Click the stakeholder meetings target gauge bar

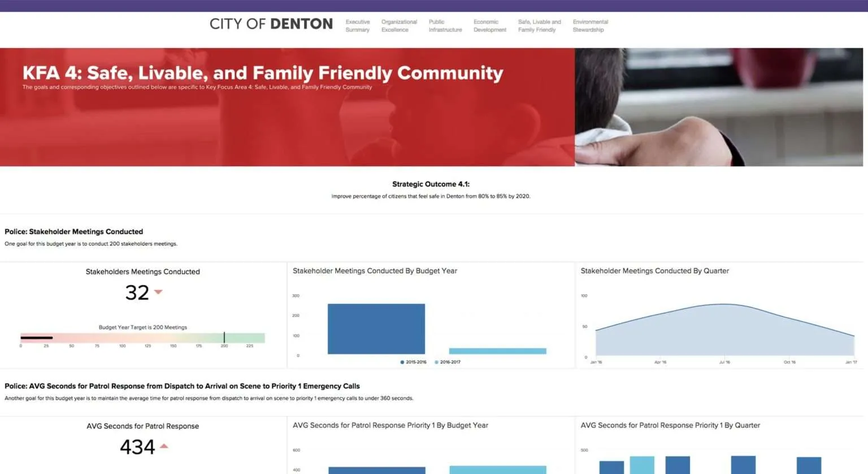(142, 338)
